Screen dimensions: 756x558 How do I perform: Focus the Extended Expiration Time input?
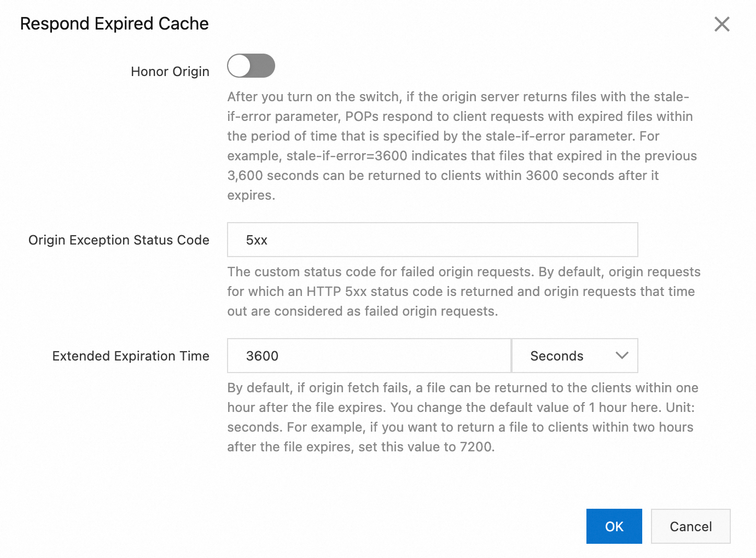pyautogui.click(x=369, y=356)
